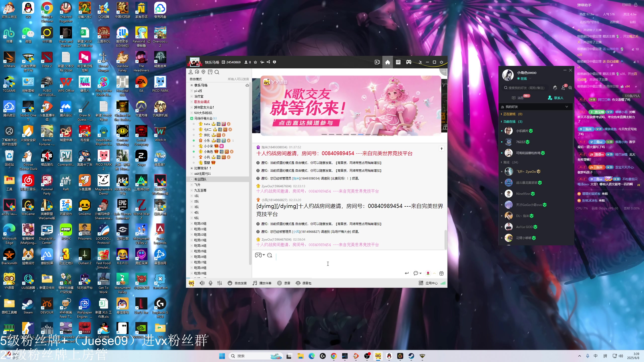This screenshot has height=362, width=644.
Task: Select the 专业团队 channel
Action: (x=200, y=179)
